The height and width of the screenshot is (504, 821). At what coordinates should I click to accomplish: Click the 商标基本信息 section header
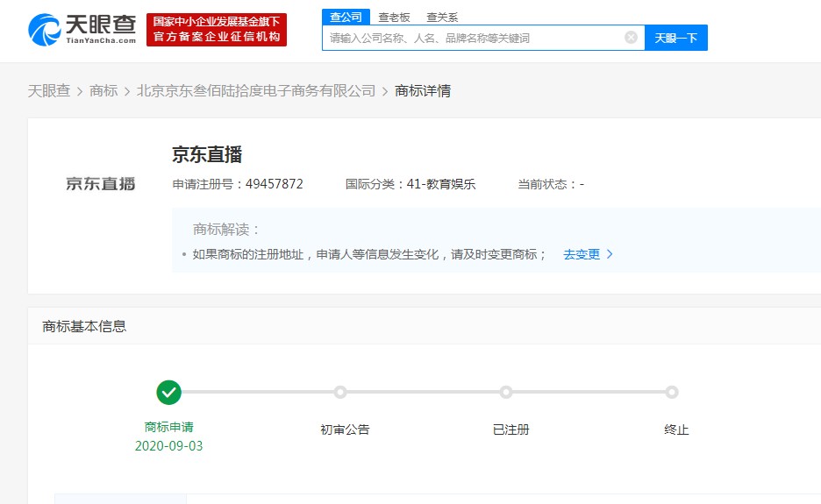(x=84, y=326)
